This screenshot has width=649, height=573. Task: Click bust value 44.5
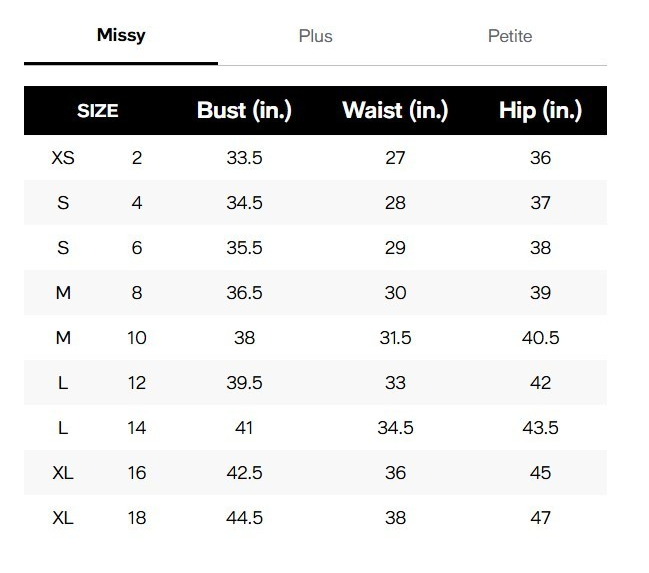(x=244, y=518)
